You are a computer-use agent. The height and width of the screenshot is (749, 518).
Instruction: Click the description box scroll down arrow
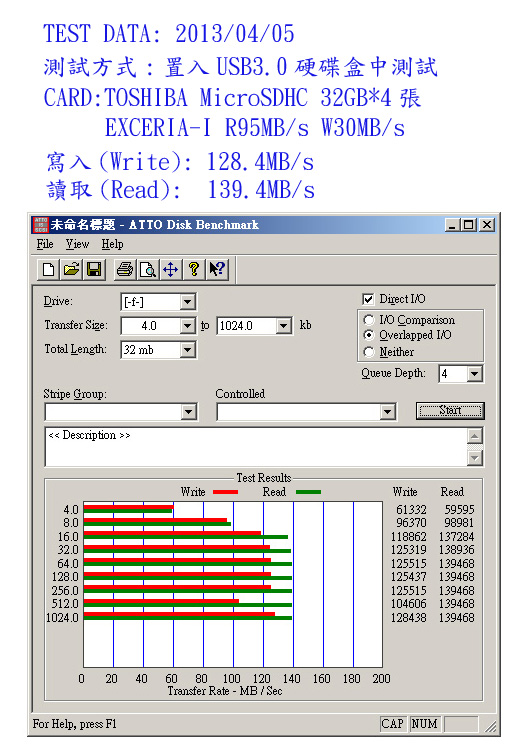tap(475, 458)
